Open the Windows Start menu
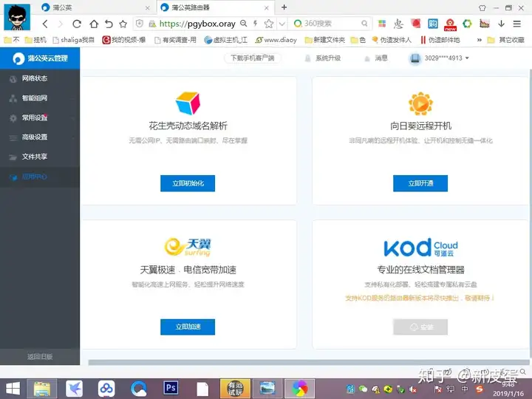Screen dimensions: 532x399 [13, 389]
